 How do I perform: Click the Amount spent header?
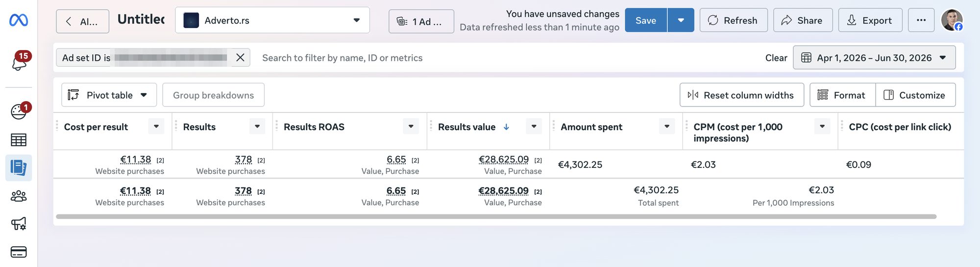click(591, 127)
